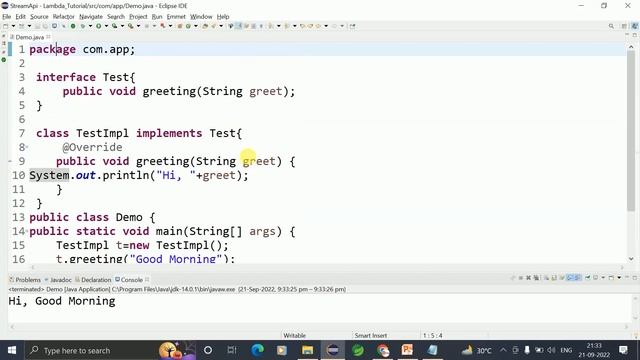Image resolution: width=640 pixels, height=360 pixels.
Task: Click the editor scrollbar down arrow
Action: point(631,259)
